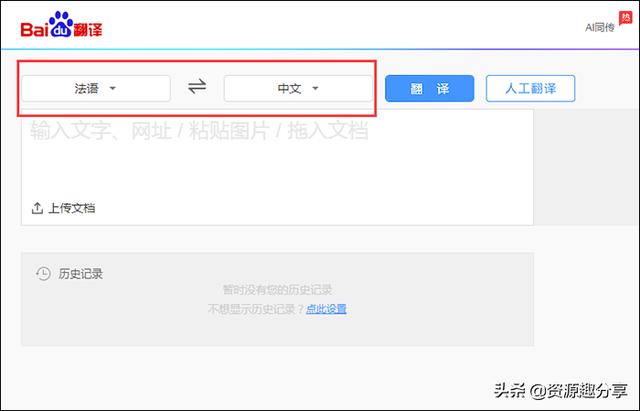Click the 历史记录 heading
640x411 pixels.
tap(80, 273)
